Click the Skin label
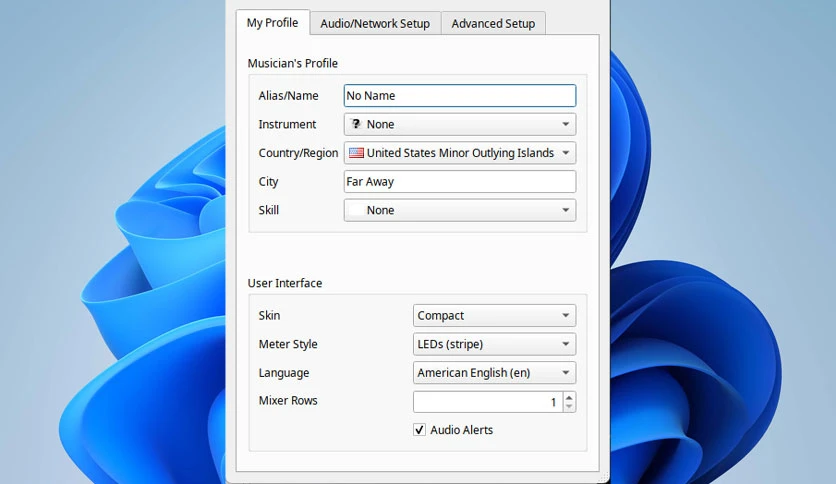836x484 pixels. 269,316
